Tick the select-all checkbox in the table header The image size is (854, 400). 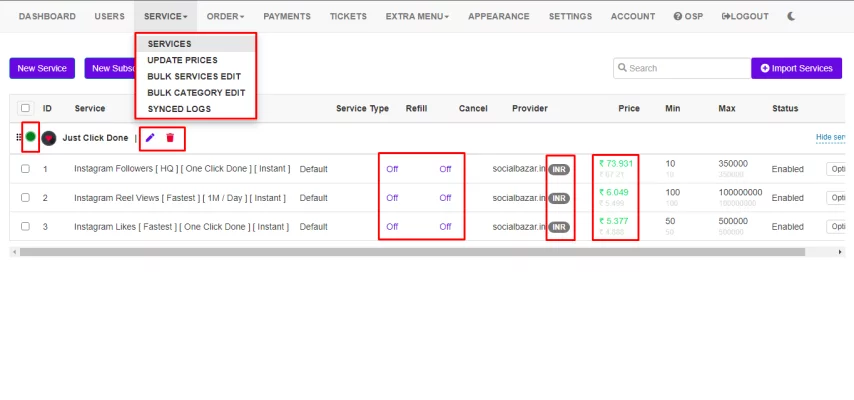tap(25, 108)
